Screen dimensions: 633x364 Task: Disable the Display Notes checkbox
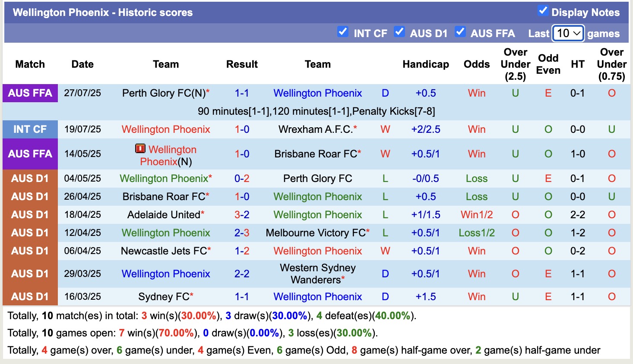(543, 11)
